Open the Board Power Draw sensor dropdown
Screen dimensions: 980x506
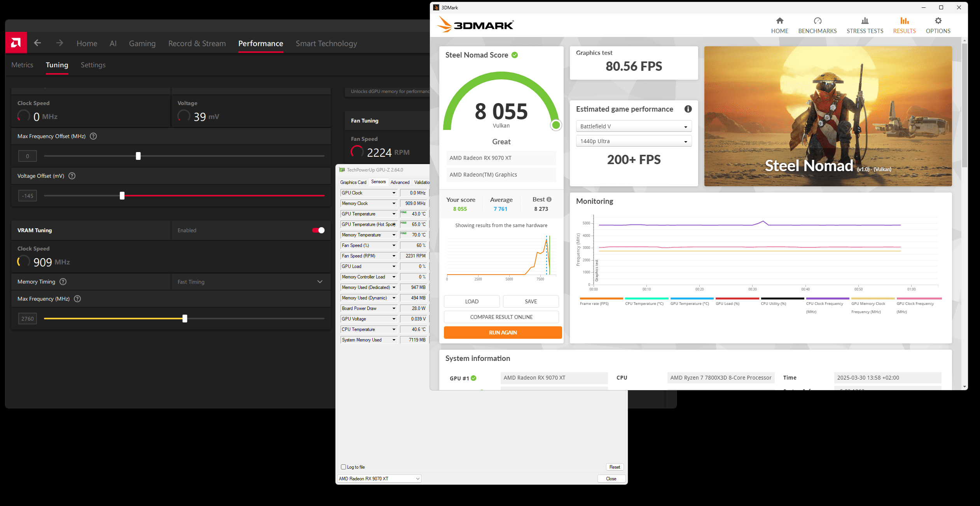point(369,308)
